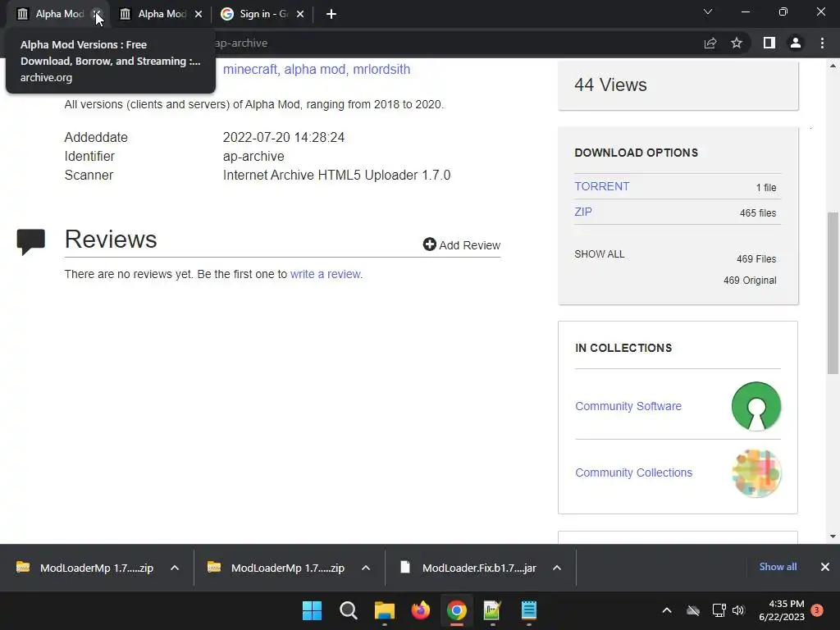Open Chrome side panel icon
Screen dimensions: 840x630
(x=769, y=43)
